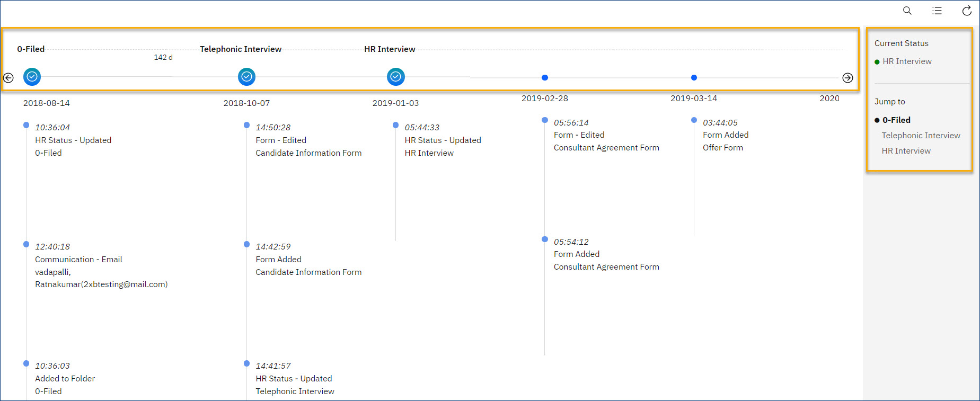Click the HR Interview timeline label
980x401 pixels.
click(390, 49)
